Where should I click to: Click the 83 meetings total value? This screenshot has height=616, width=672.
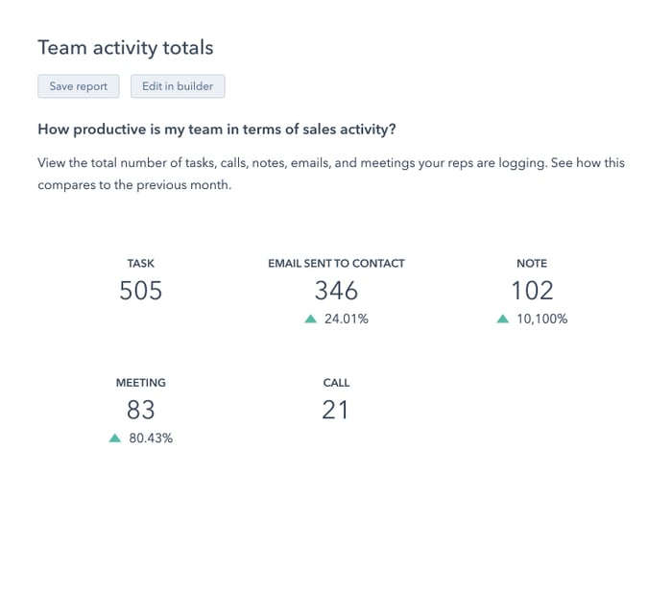[x=141, y=411]
